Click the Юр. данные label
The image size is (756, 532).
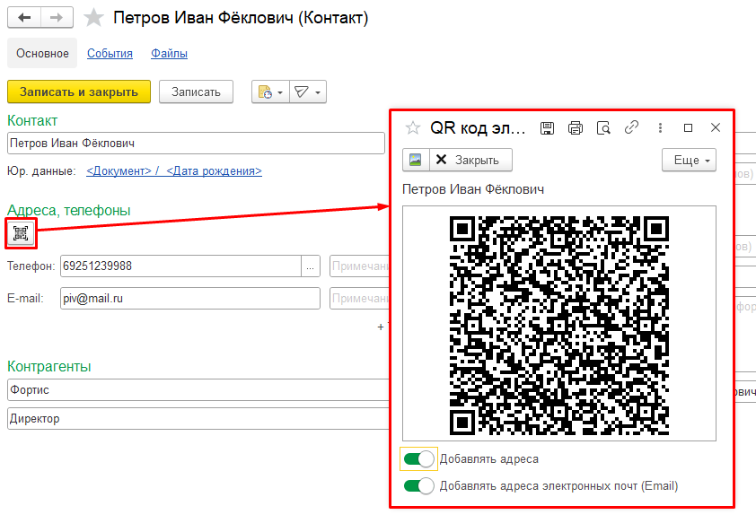(41, 171)
